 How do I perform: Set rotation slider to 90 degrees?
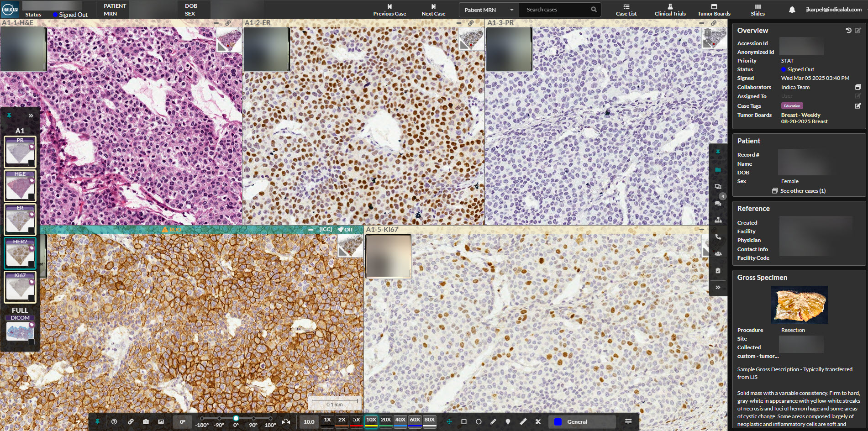[253, 418]
